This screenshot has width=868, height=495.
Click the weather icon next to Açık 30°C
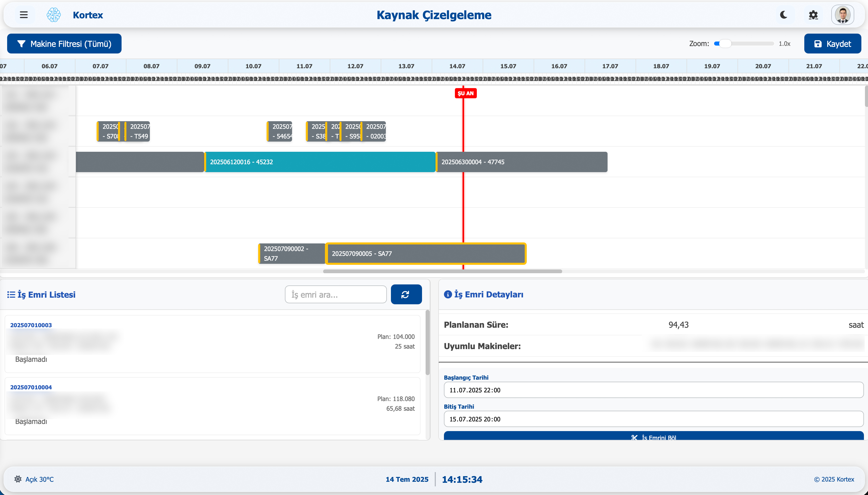coord(18,479)
